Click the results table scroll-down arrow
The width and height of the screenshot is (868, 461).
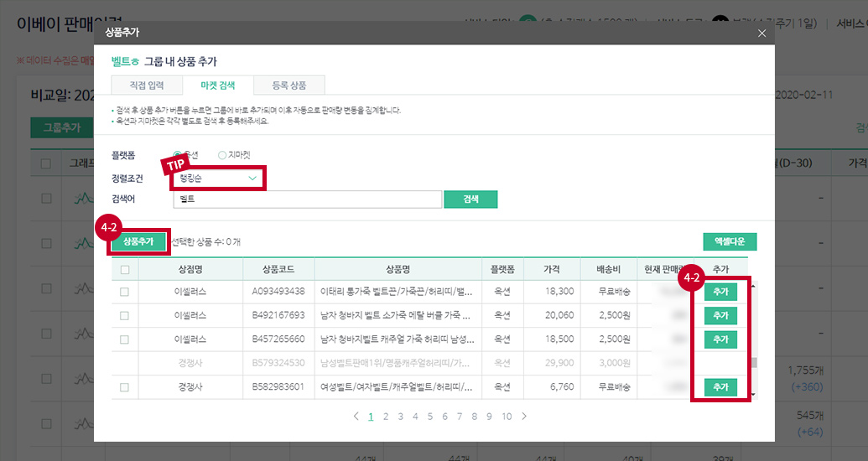(753, 395)
